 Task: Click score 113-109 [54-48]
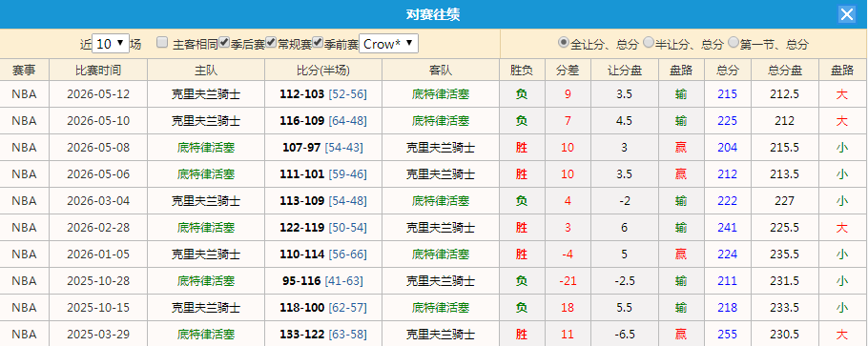pos(323,201)
